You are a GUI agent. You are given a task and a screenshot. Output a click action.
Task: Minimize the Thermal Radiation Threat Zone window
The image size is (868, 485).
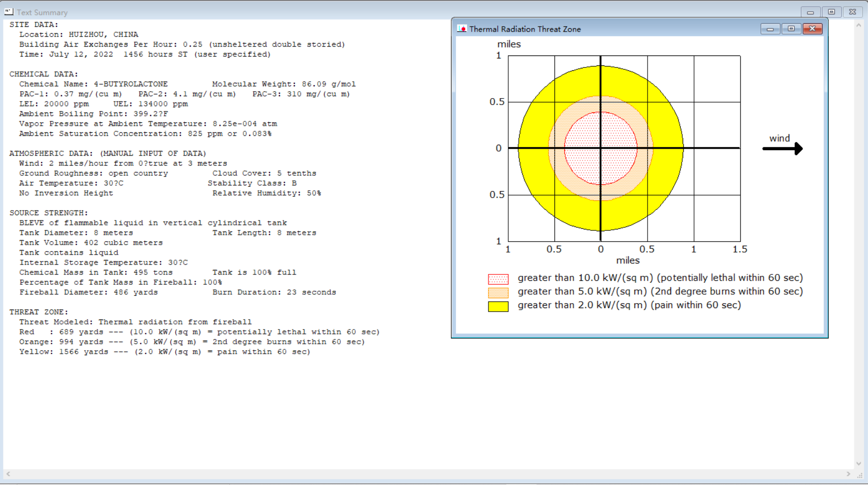770,29
